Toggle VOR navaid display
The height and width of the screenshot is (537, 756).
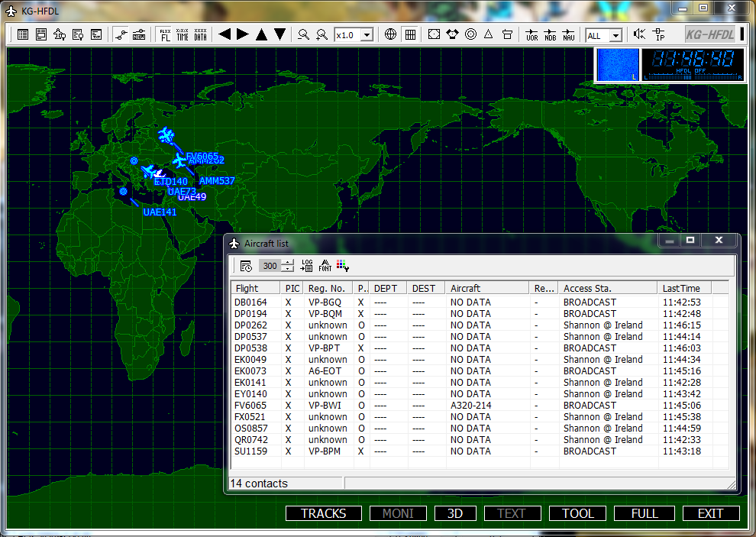[531, 34]
